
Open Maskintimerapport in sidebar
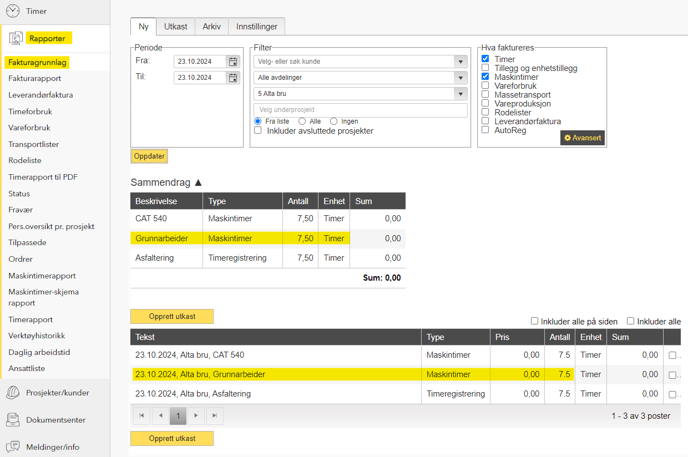pos(42,276)
